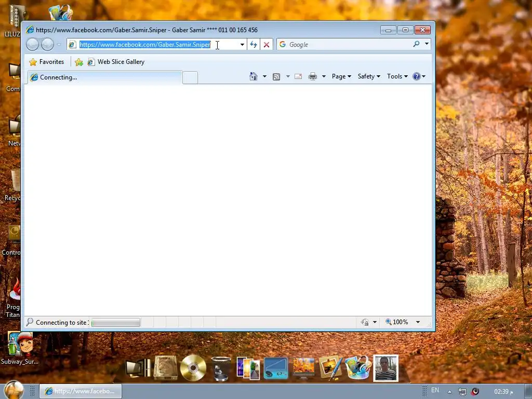
Task: Open the Favorites button
Action: [46, 62]
